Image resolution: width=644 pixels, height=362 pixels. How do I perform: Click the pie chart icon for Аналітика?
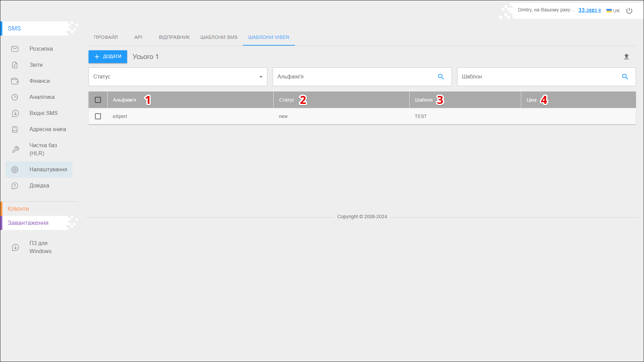15,97
